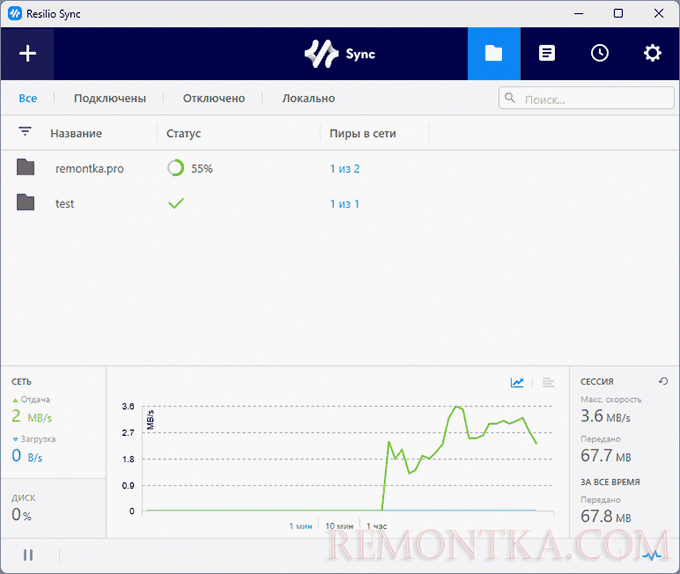
Task: Open the notifications list icon
Action: click(x=547, y=53)
